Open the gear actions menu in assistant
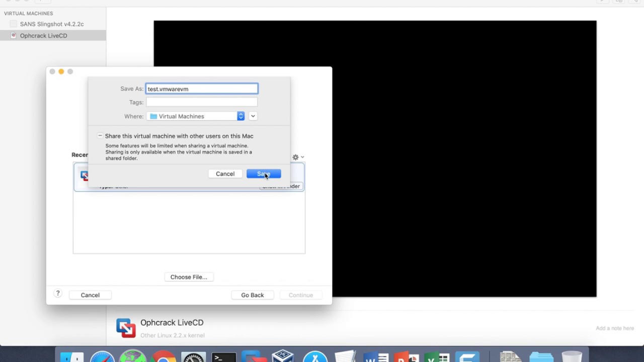Image resolution: width=644 pixels, height=362 pixels. (298, 157)
